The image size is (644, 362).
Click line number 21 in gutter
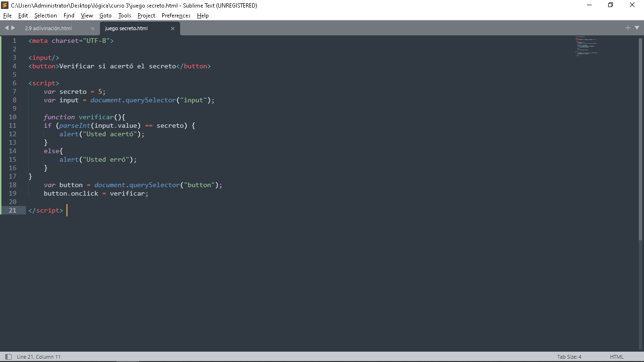tap(12, 210)
